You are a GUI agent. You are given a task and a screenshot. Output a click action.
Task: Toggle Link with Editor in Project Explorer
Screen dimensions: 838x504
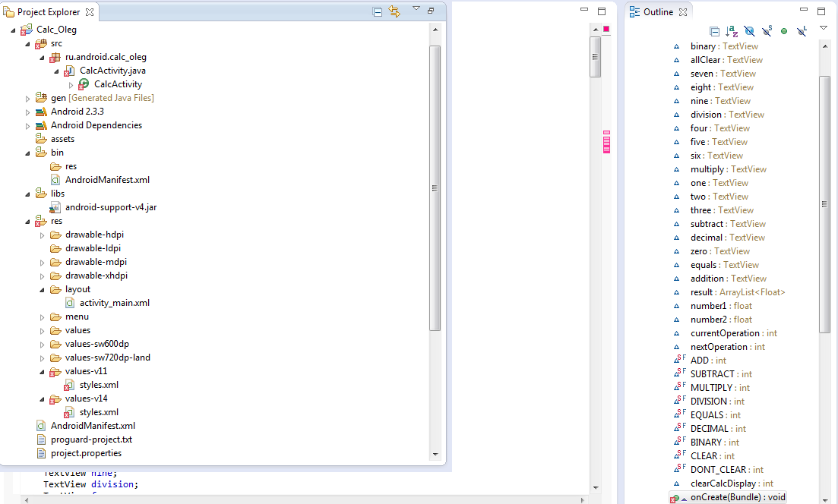pyautogui.click(x=394, y=11)
